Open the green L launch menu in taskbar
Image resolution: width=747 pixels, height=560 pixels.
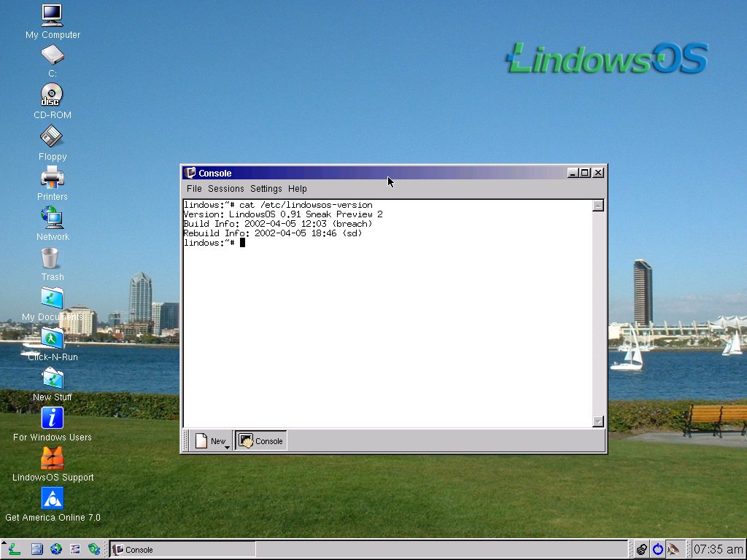(x=15, y=549)
